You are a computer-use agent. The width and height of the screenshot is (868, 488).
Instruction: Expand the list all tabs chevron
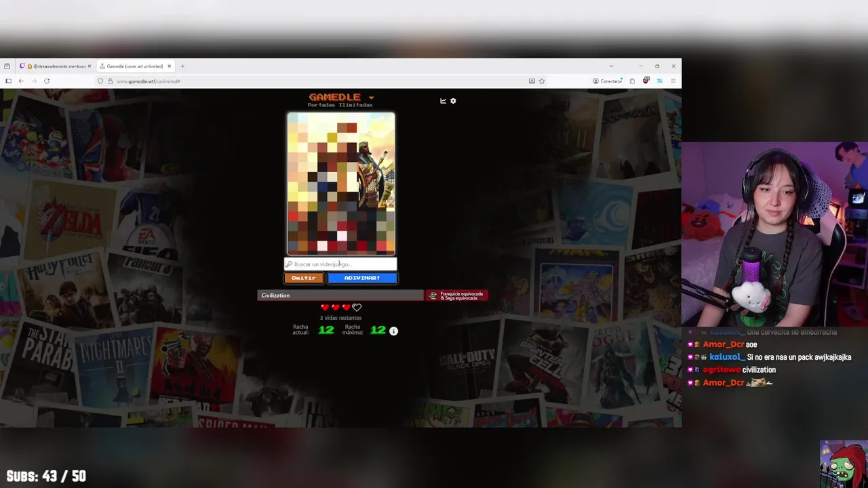[x=611, y=66]
